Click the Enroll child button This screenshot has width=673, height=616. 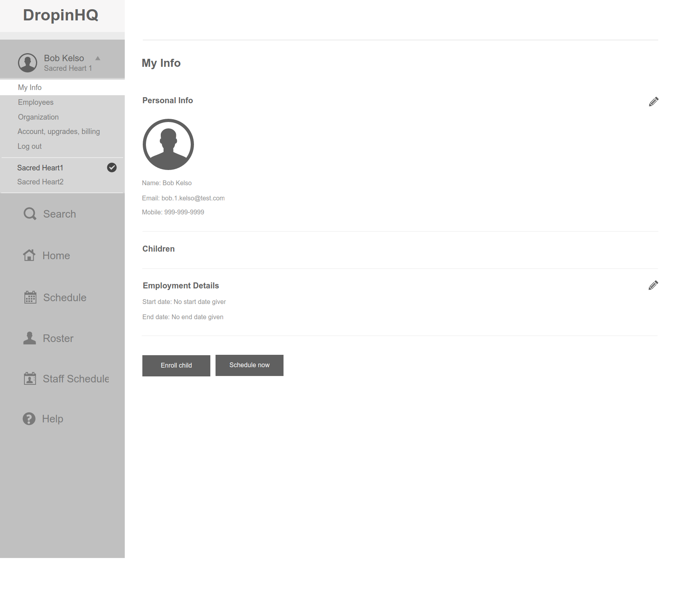coord(176,366)
